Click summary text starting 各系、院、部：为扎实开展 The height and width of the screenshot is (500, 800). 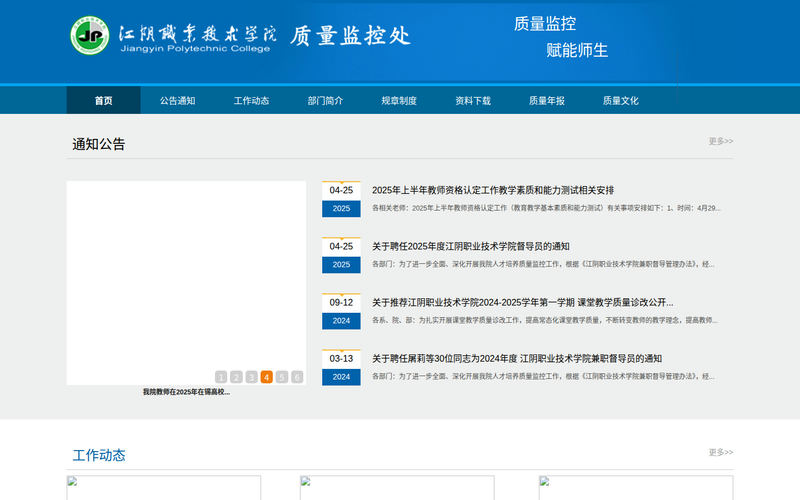click(x=545, y=320)
